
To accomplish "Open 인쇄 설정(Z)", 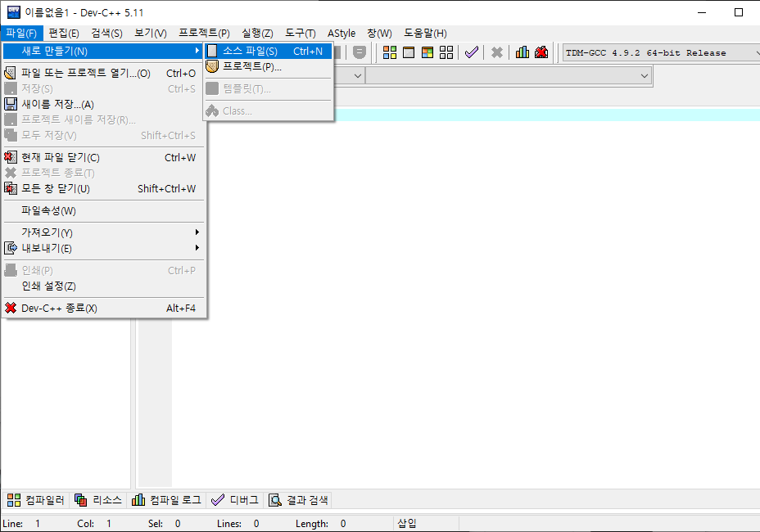I will click(103, 286).
